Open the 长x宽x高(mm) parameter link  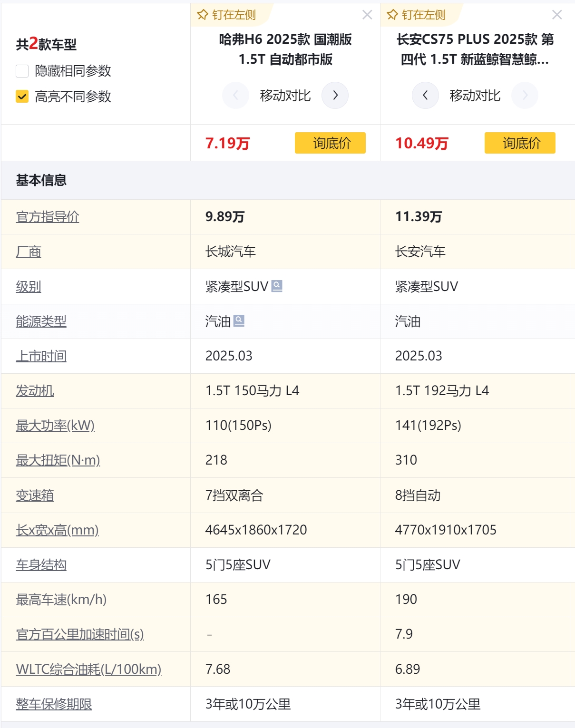58,530
